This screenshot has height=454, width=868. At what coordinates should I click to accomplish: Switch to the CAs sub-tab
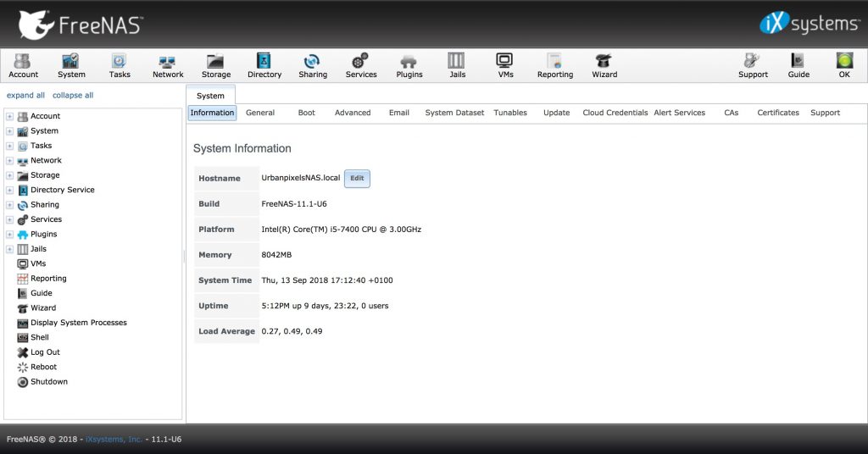(x=732, y=113)
